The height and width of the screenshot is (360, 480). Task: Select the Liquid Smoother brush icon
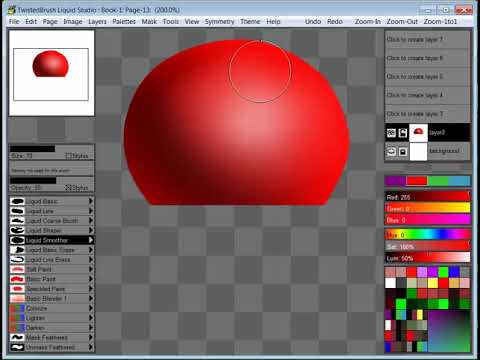[17, 240]
